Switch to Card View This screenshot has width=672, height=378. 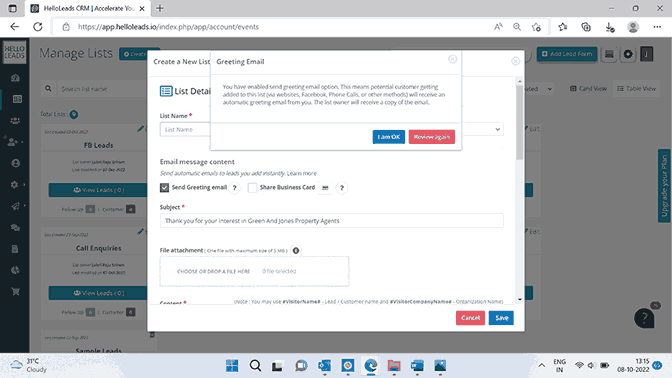click(588, 89)
